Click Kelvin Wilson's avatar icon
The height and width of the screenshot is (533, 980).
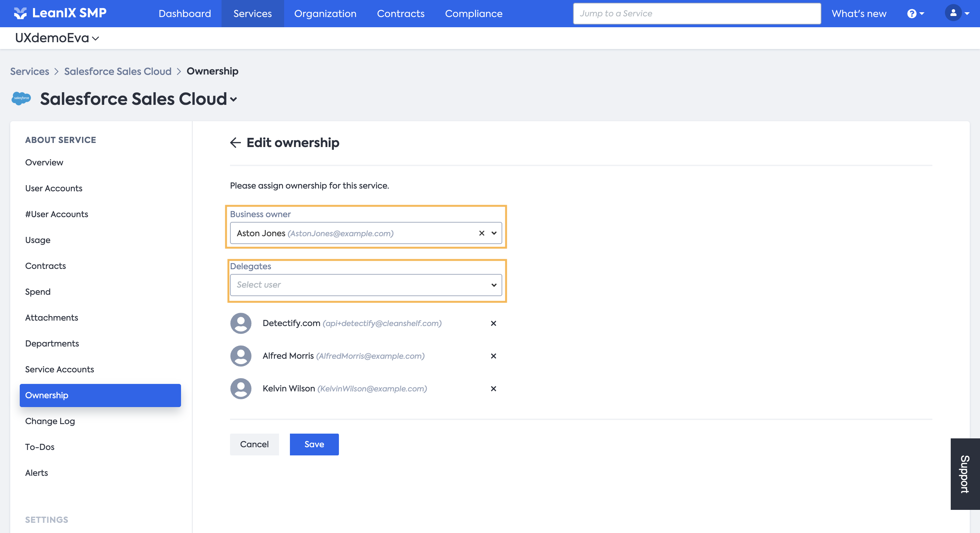pyautogui.click(x=241, y=389)
